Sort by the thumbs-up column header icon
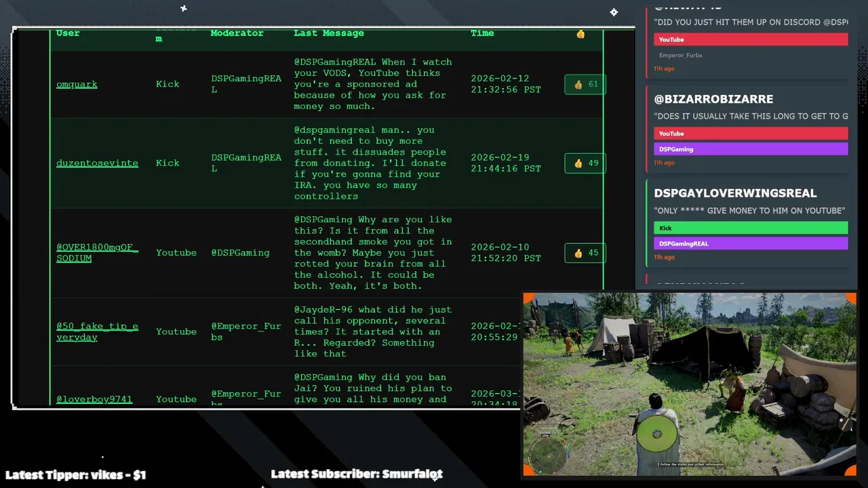868x488 pixels. (x=580, y=33)
